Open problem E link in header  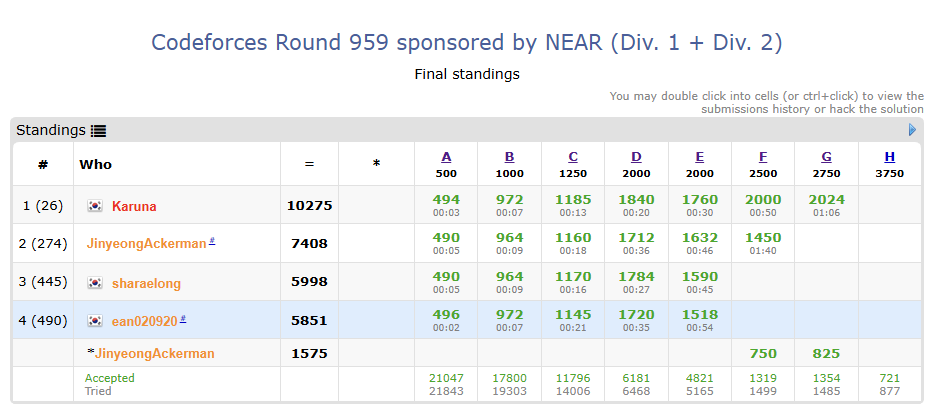[699, 157]
